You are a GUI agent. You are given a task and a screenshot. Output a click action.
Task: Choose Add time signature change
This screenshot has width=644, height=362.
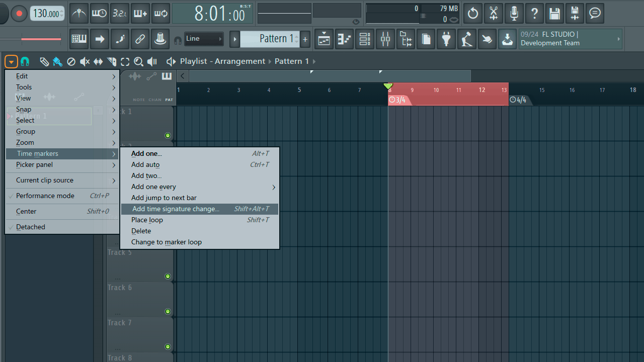tap(176, 209)
